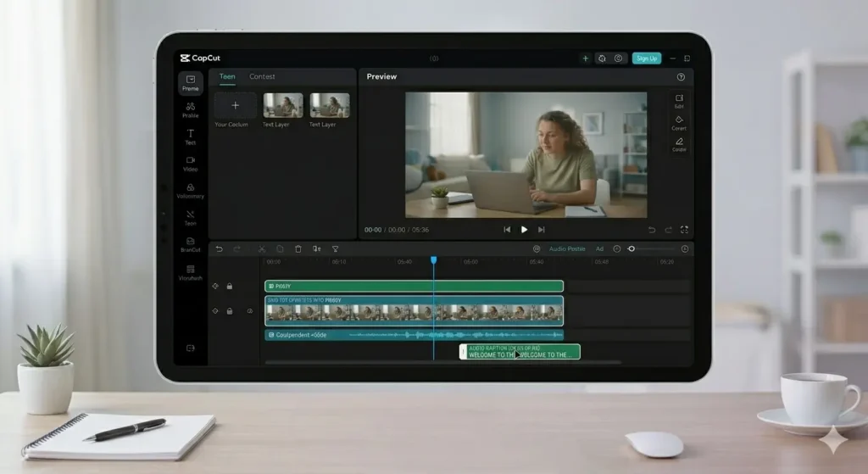Skip to previous frame in preview
The height and width of the screenshot is (474, 868).
click(x=507, y=230)
